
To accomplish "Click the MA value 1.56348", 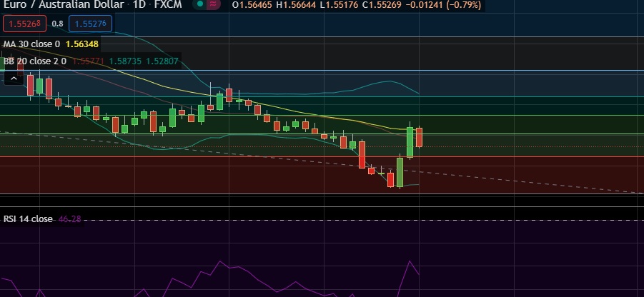I will [82, 44].
